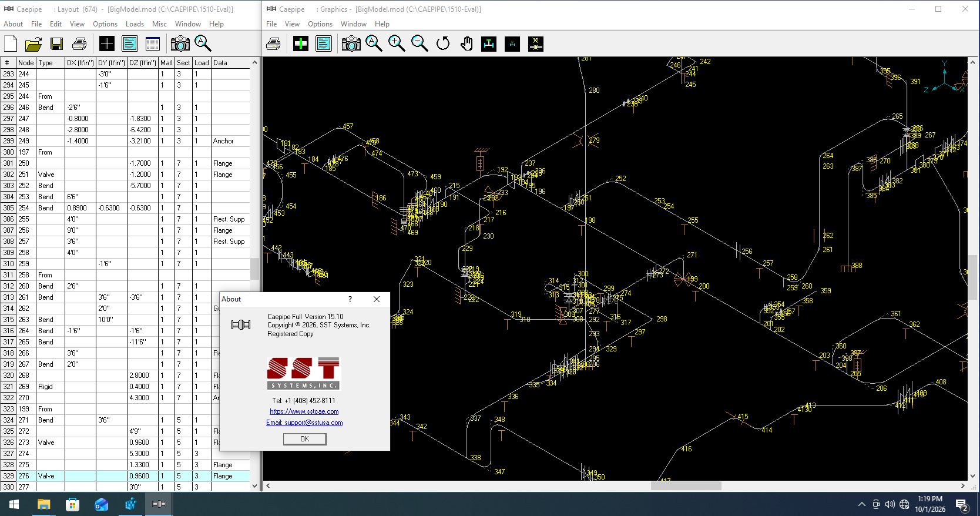Image resolution: width=980 pixels, height=516 pixels.
Task: Open a model file from Layout toolbar
Action: tap(33, 43)
